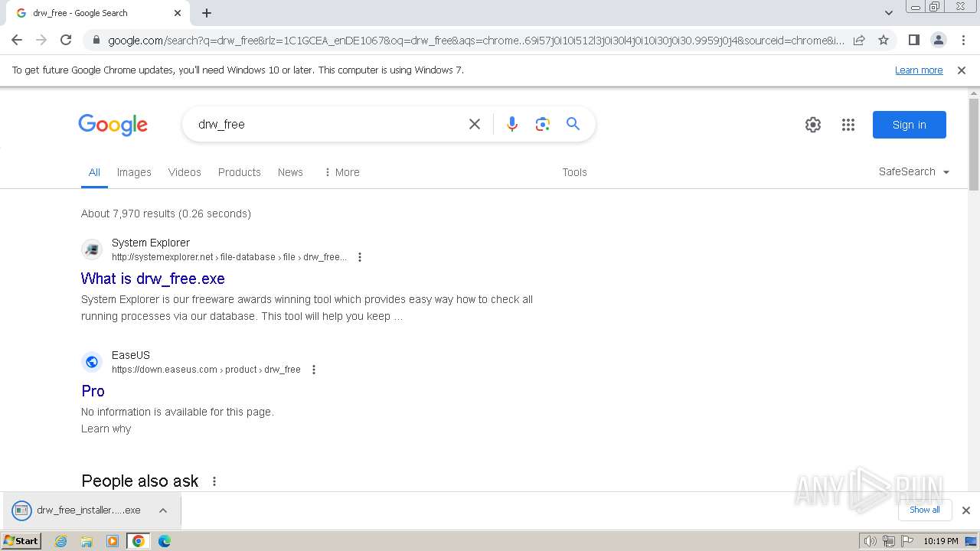
Task: Share this page icon in address bar
Action: point(859,40)
